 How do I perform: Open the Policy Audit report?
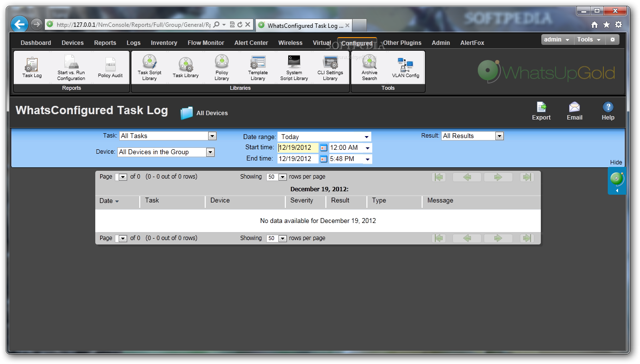tap(110, 67)
